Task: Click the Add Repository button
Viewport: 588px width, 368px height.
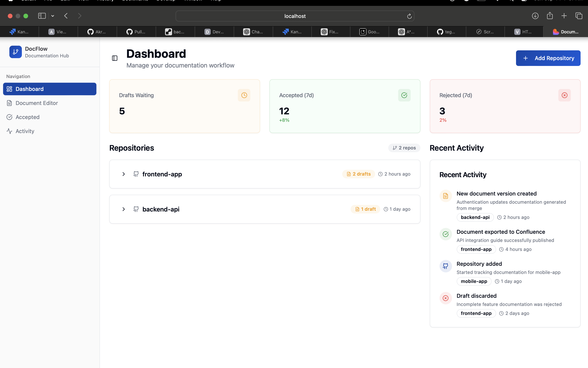Action: [x=548, y=58]
